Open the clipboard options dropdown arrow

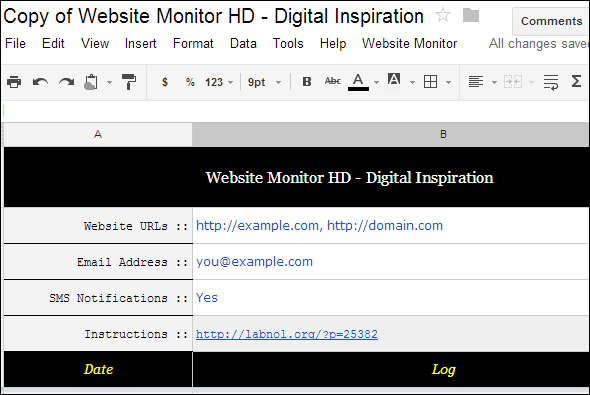point(109,82)
